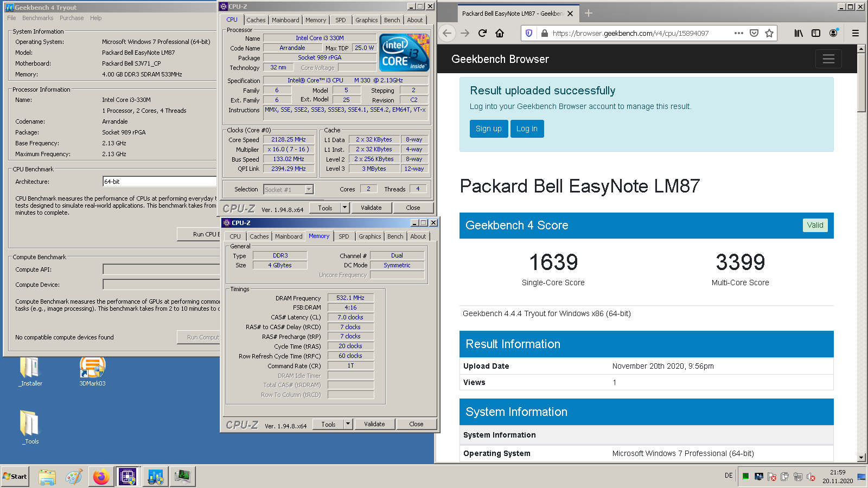This screenshot has height=488, width=868.
Task: Open the Architecture 64-bit combo box
Action: tap(159, 182)
